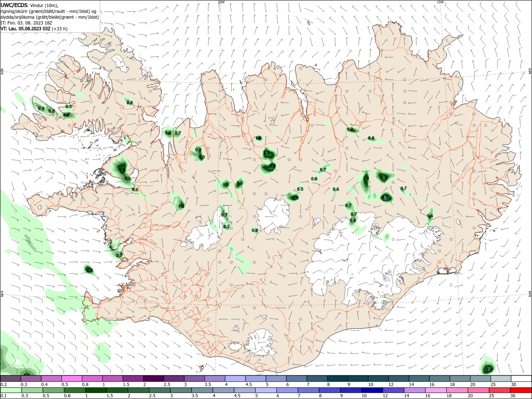This screenshot has width=532, height=399.
Task: Click the '2.1' precipitation value on the map
Action: [x=366, y=178]
